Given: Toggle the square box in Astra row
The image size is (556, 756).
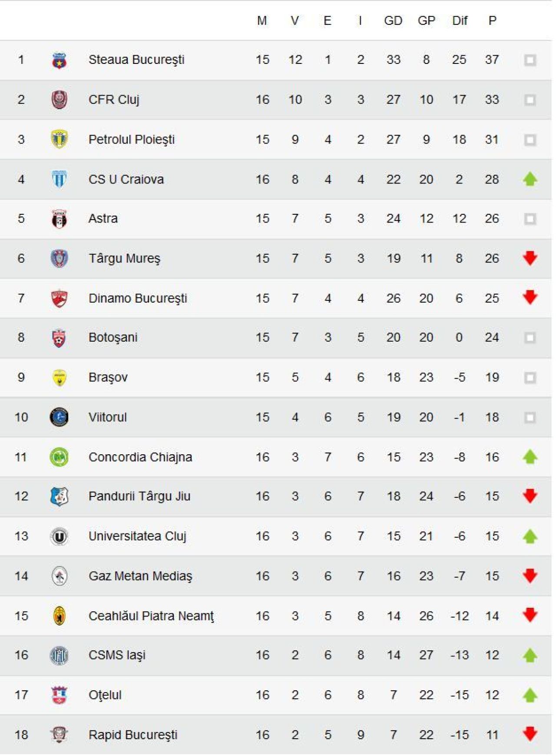Looking at the screenshot, I should pos(530,219).
